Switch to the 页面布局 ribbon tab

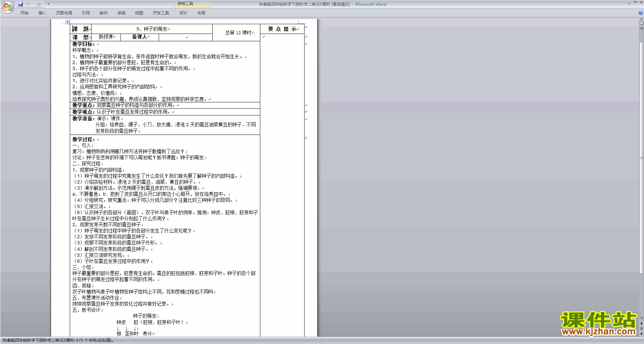tap(64, 13)
